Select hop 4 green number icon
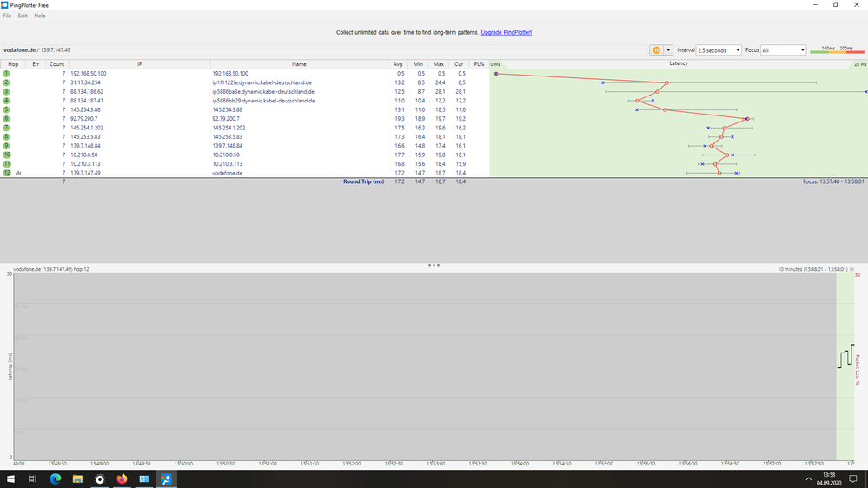 tap(7, 101)
